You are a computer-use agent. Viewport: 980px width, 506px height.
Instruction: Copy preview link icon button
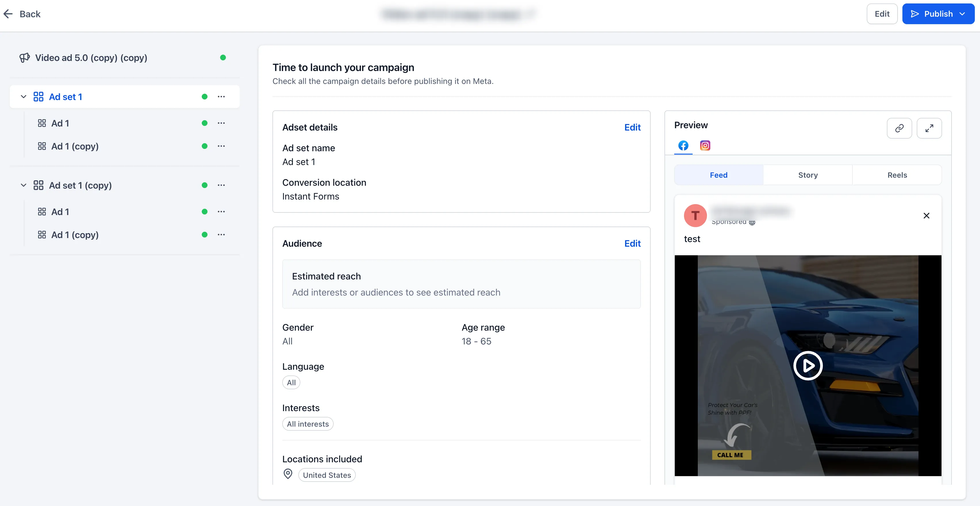[899, 128]
